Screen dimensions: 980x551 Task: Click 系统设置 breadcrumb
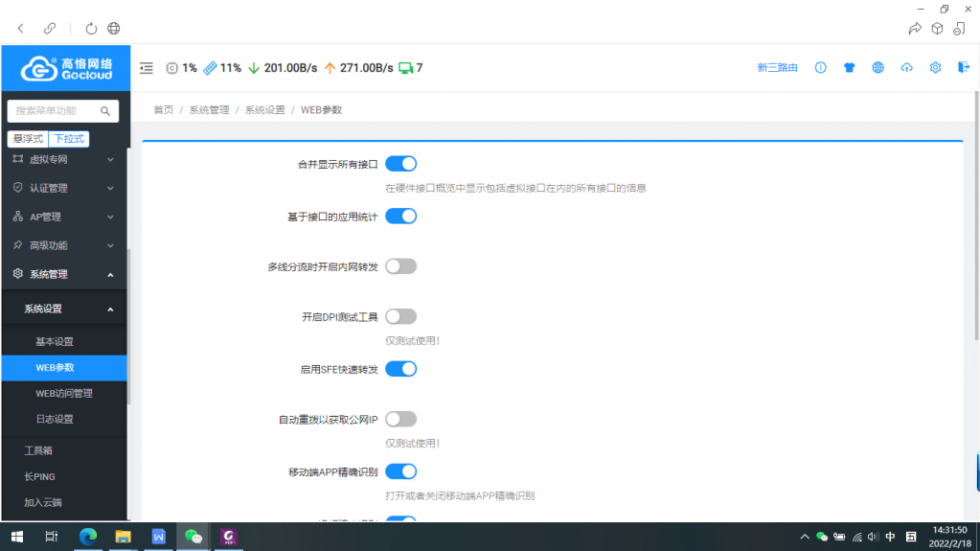pos(265,110)
